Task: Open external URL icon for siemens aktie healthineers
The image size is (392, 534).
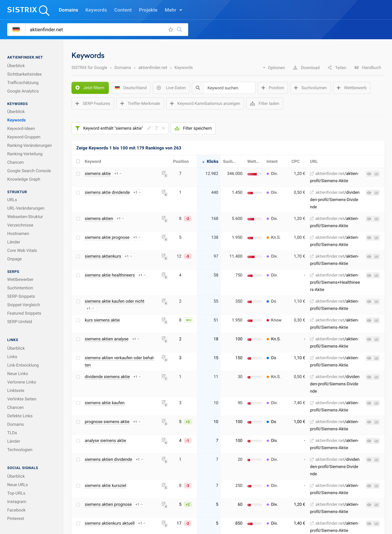Action: tap(312, 275)
